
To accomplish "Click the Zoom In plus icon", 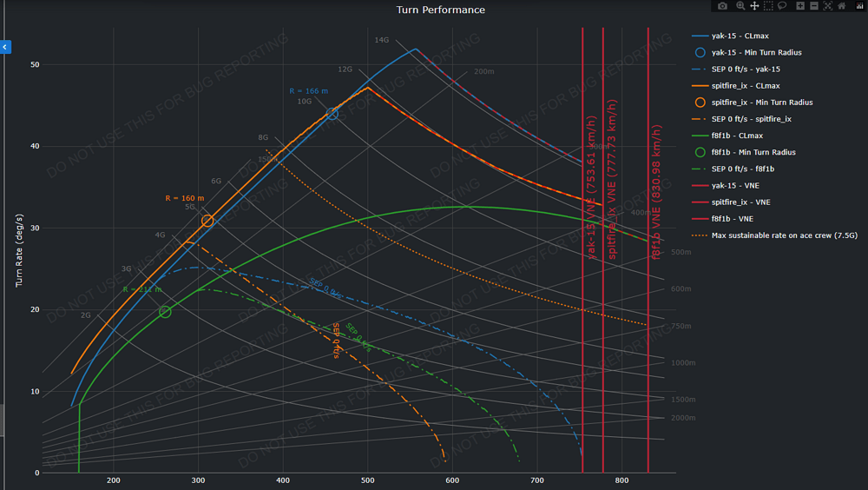I will point(800,6).
